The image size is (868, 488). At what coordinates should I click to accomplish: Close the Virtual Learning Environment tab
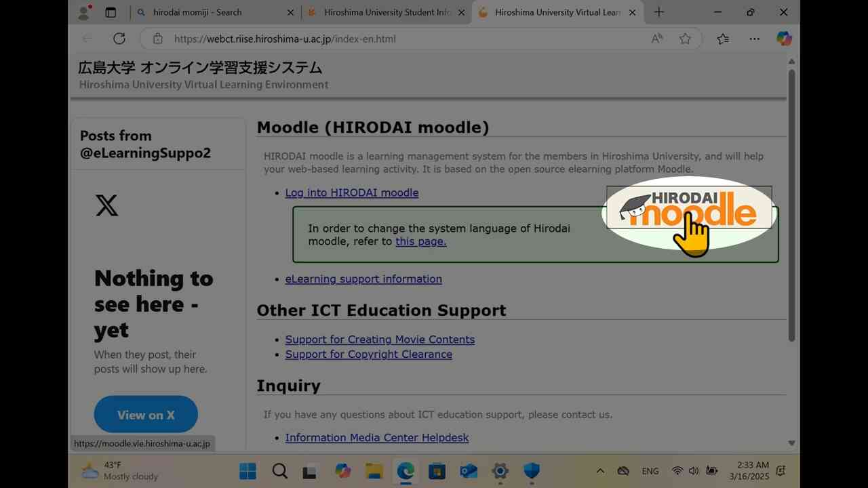click(632, 12)
